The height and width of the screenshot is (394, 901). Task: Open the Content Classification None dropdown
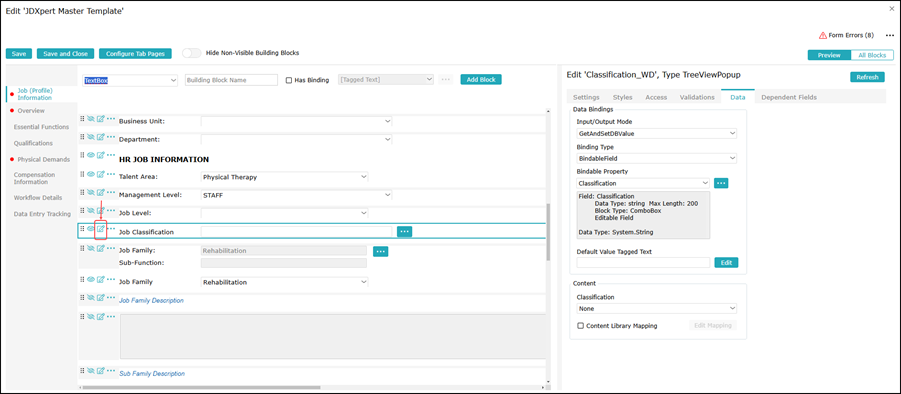(x=657, y=308)
